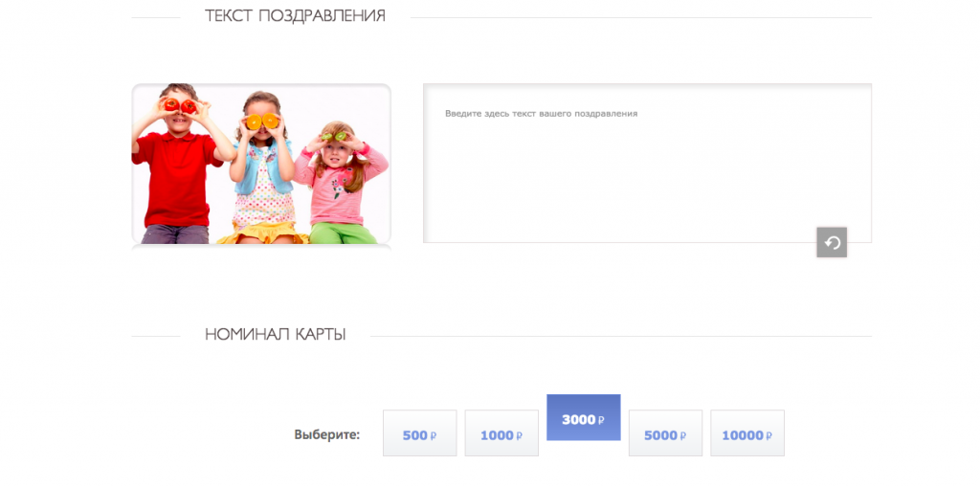Choose the 10000 ₽ card value
This screenshot has width=980, height=487.
click(x=746, y=434)
